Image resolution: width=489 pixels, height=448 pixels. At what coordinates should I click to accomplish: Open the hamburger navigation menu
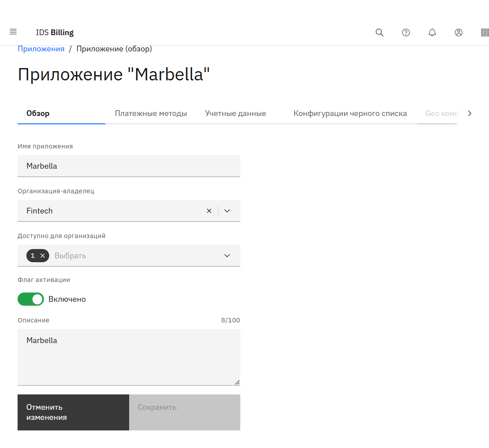[13, 32]
